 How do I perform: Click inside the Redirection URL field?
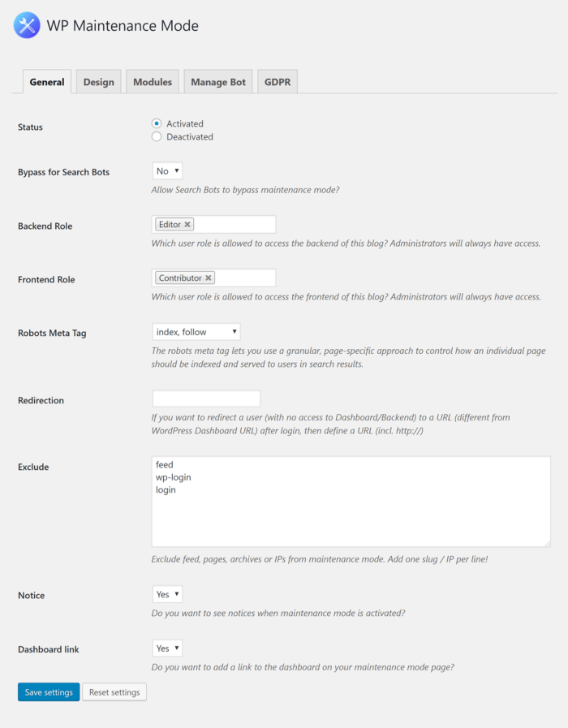tap(205, 398)
